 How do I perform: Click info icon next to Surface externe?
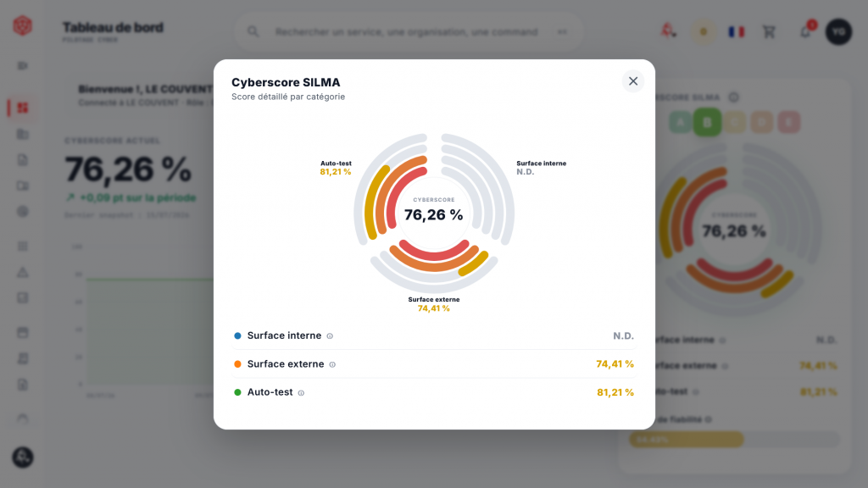click(332, 364)
